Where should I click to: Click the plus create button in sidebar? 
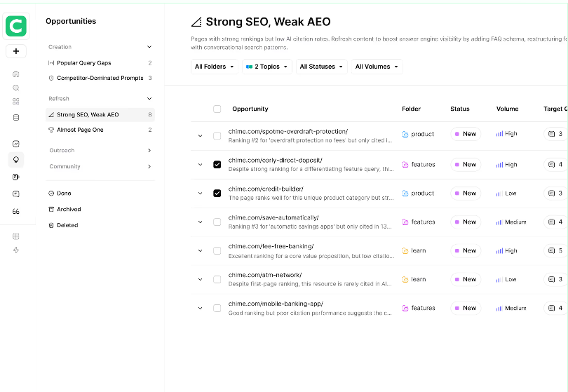click(x=16, y=51)
